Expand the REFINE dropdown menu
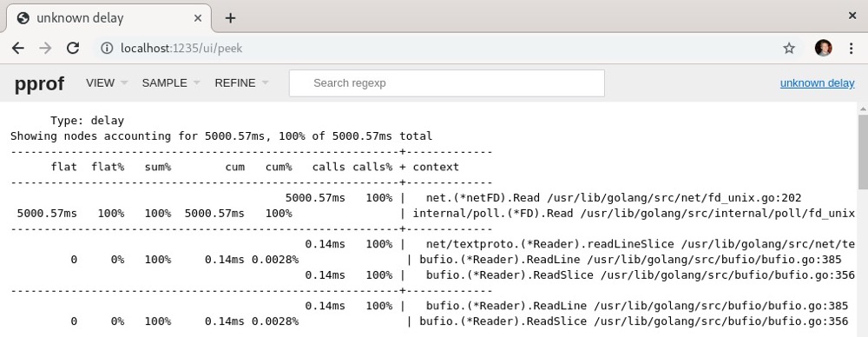The height and width of the screenshot is (337, 868). [242, 83]
